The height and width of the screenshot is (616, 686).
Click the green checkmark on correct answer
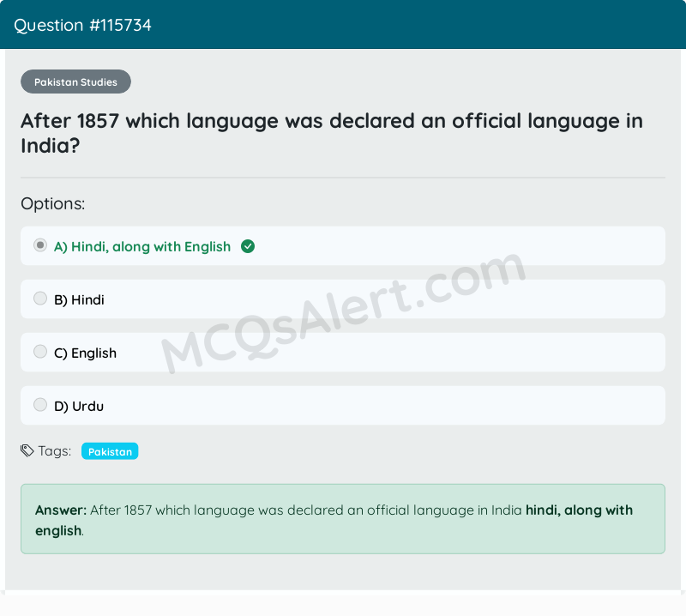(248, 246)
